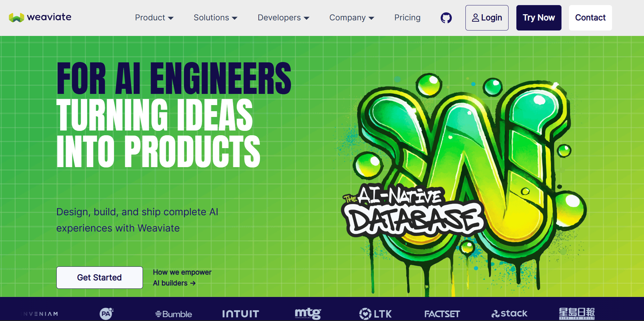Open the Contact page
Image resolution: width=644 pixels, height=321 pixels.
[x=590, y=18]
